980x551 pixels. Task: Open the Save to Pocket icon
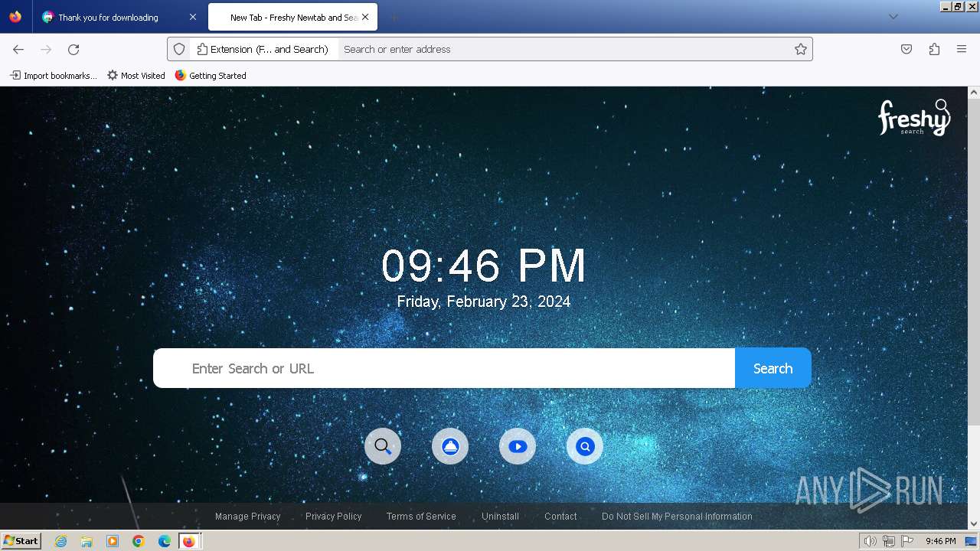coord(906,49)
